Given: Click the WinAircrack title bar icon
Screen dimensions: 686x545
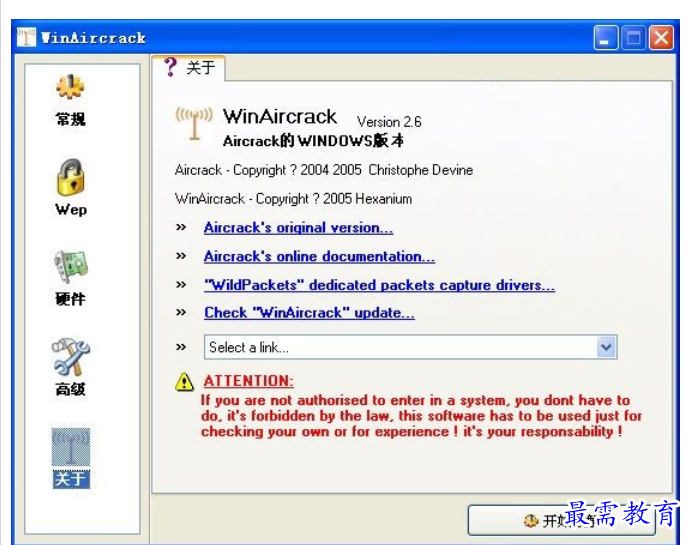Looking at the screenshot, I should pyautogui.click(x=26, y=37).
